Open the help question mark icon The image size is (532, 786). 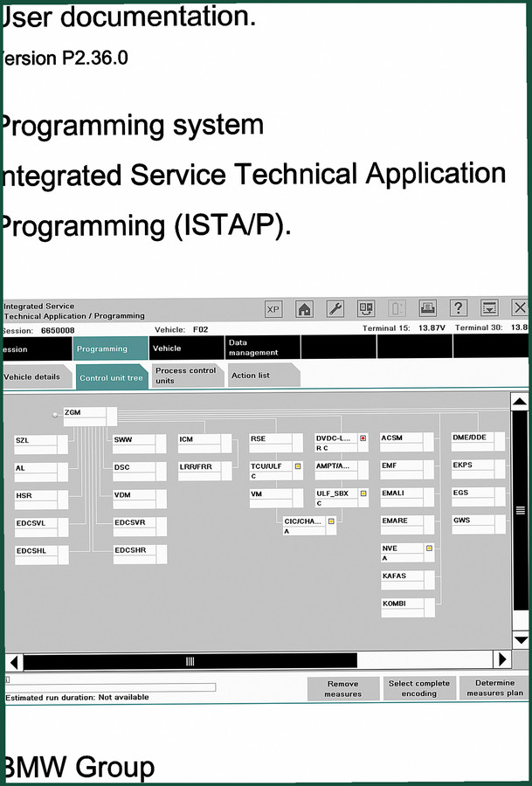[459, 307]
